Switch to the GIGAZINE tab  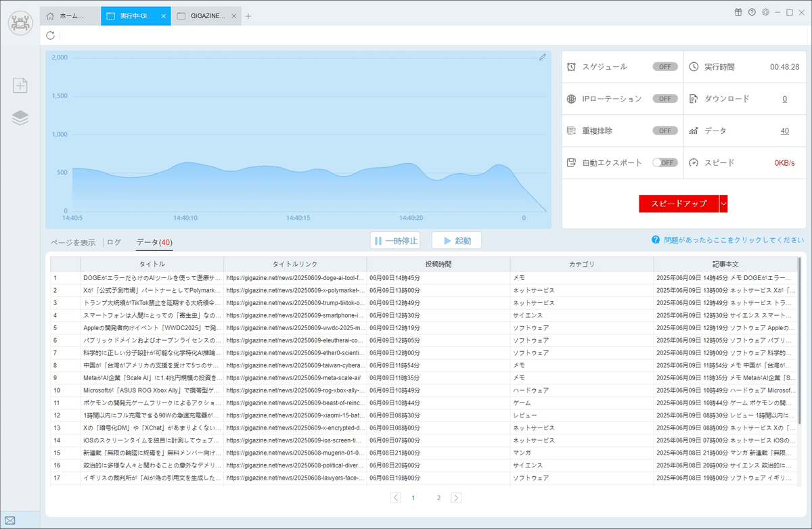pos(208,16)
